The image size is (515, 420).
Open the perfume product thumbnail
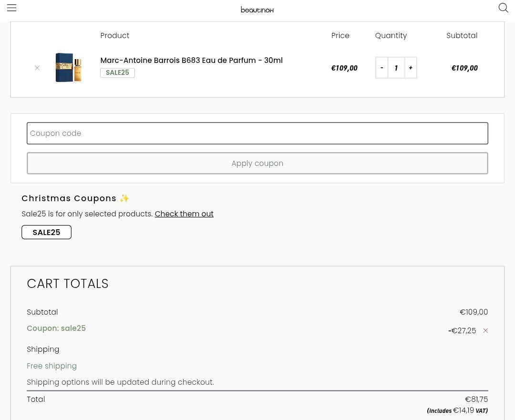click(x=69, y=68)
